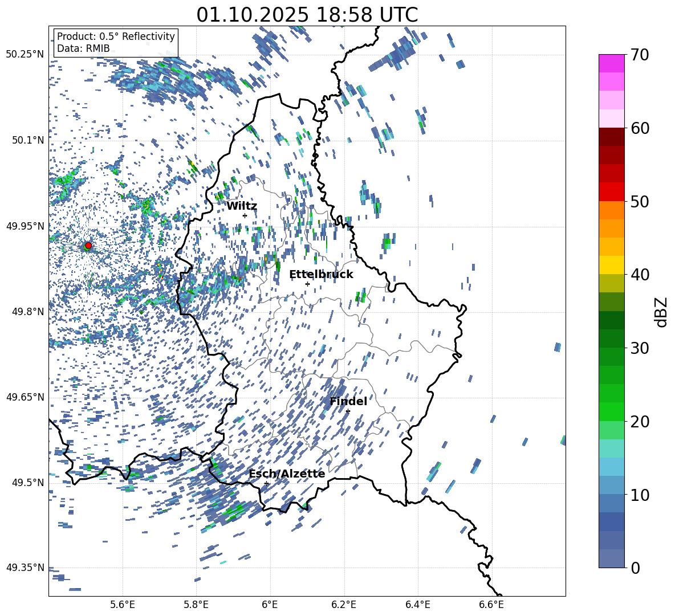Viewport: 675px width, 616px height.
Task: Click the colorbar tick label 10
Action: 640,495
